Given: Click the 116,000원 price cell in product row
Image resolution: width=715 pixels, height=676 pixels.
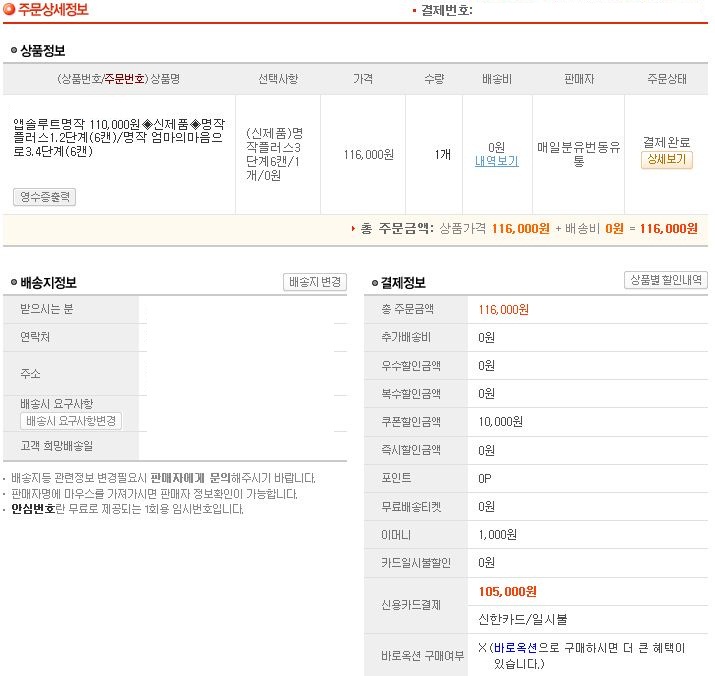Looking at the screenshot, I should (368, 155).
